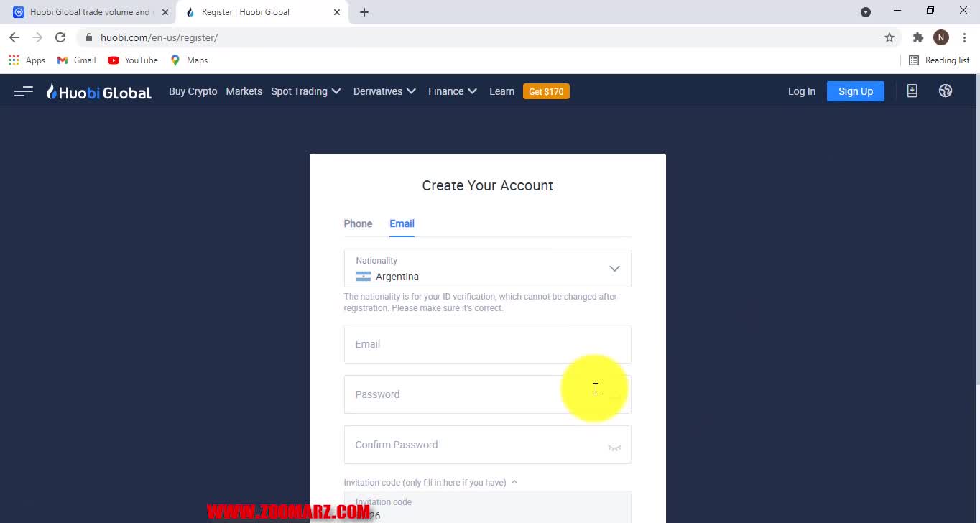Focus the Invitation code field
Screen dimensions: 980x523
pyautogui.click(x=488, y=507)
